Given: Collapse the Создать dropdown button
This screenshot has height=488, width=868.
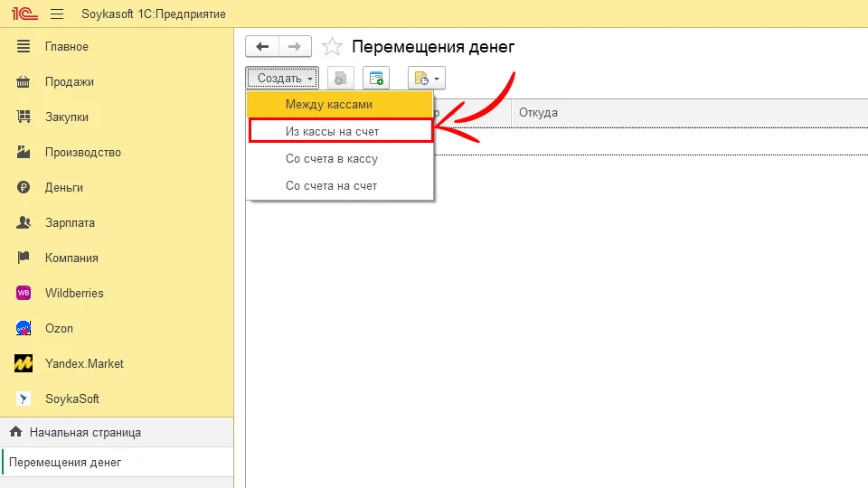Looking at the screenshot, I should (282, 79).
